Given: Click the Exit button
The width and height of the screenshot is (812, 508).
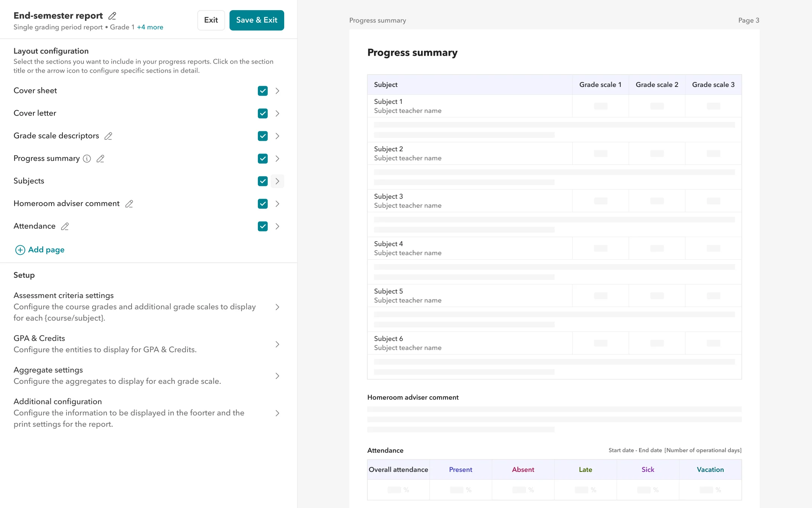Looking at the screenshot, I should click(x=211, y=20).
